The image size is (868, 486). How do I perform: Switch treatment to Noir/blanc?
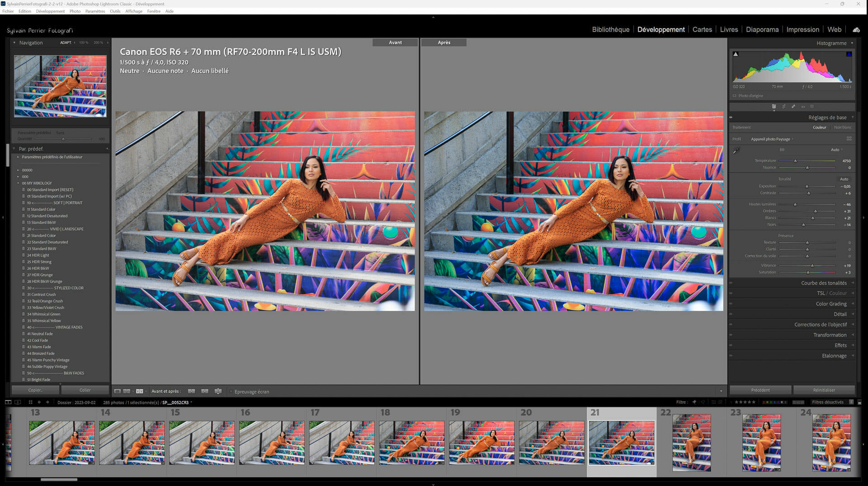(x=844, y=127)
